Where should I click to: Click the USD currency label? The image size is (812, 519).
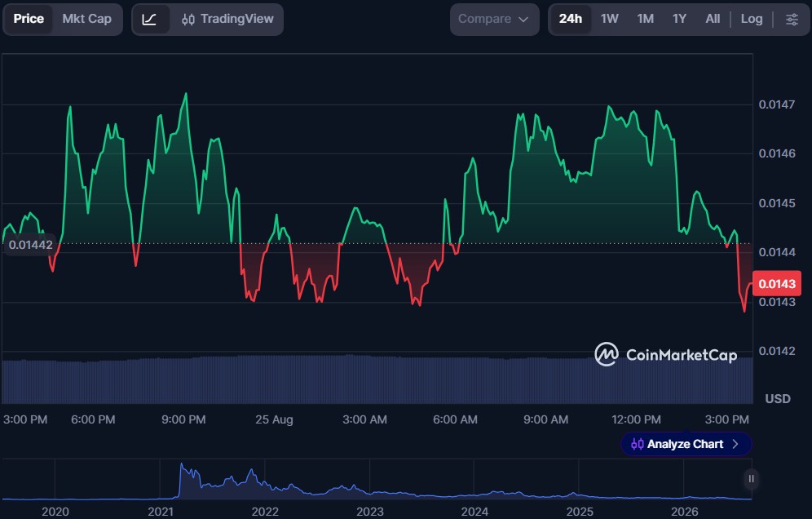point(778,399)
